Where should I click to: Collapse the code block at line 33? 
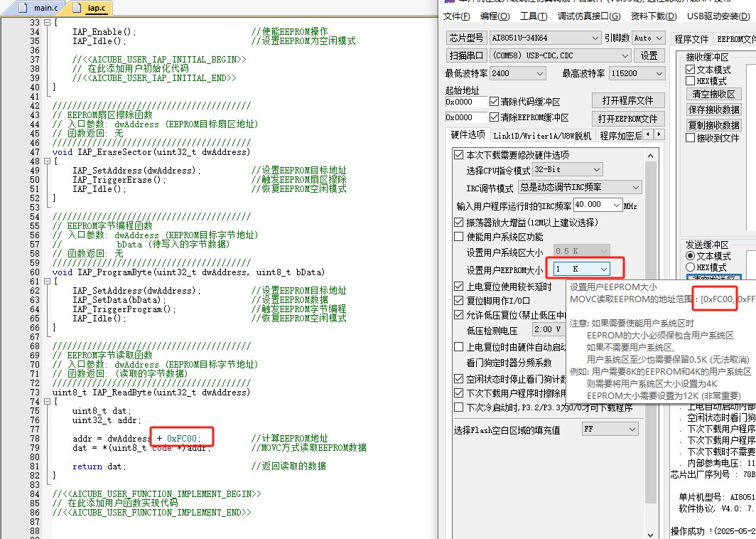coord(47,22)
